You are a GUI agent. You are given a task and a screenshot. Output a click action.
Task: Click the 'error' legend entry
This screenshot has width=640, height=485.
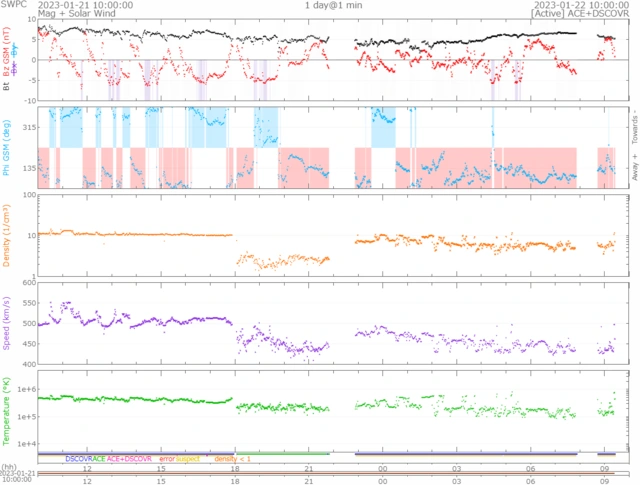(x=167, y=459)
